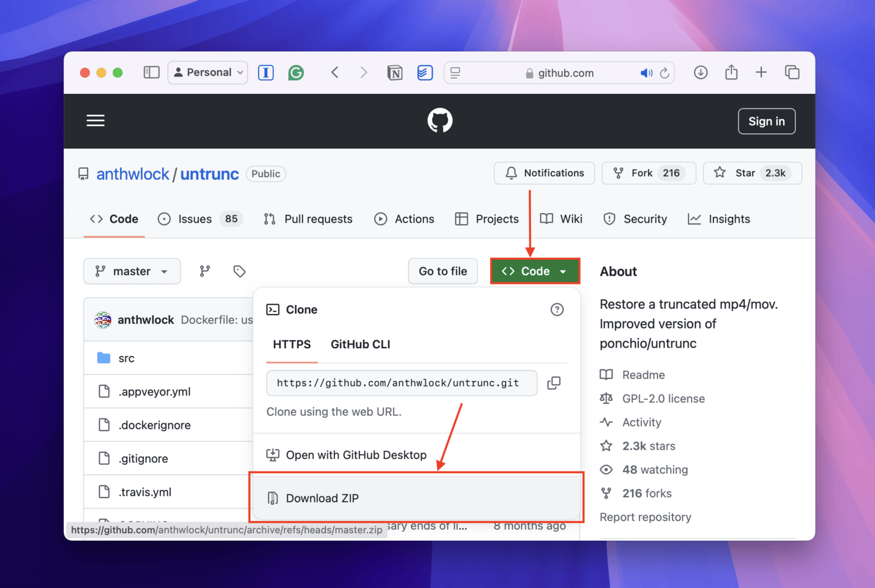The height and width of the screenshot is (588, 875).
Task: Open the Personal profile dropdown
Action: pos(208,73)
